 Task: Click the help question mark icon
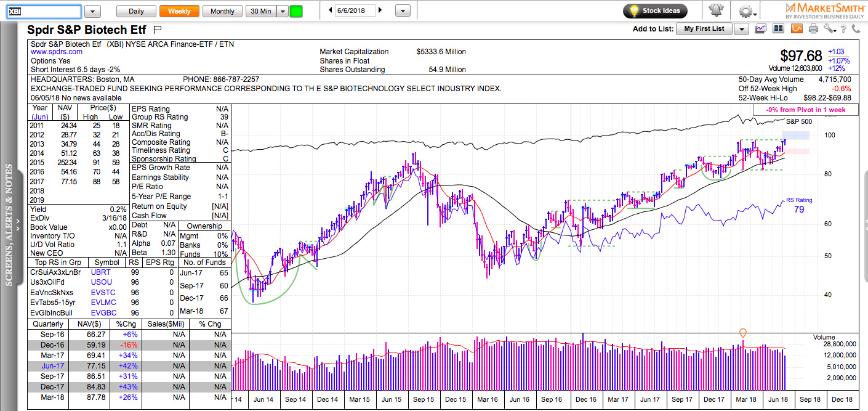[x=845, y=28]
